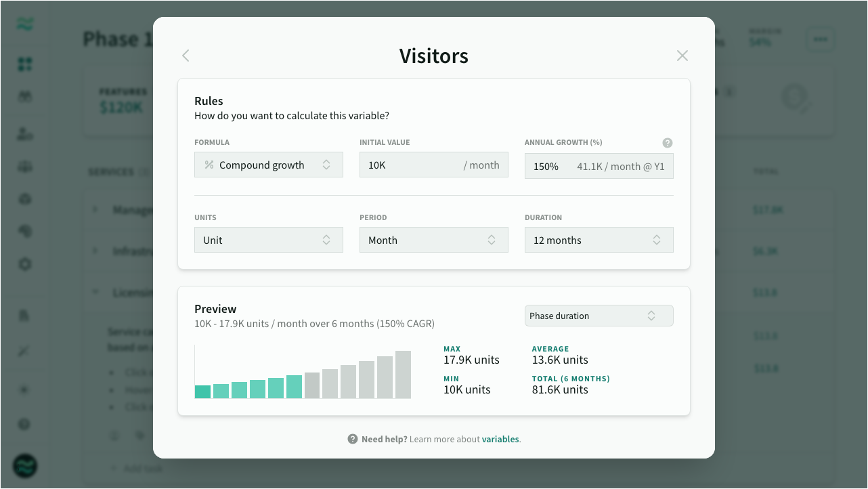Click the Need help question mark icon
The height and width of the screenshot is (489, 868).
(352, 439)
